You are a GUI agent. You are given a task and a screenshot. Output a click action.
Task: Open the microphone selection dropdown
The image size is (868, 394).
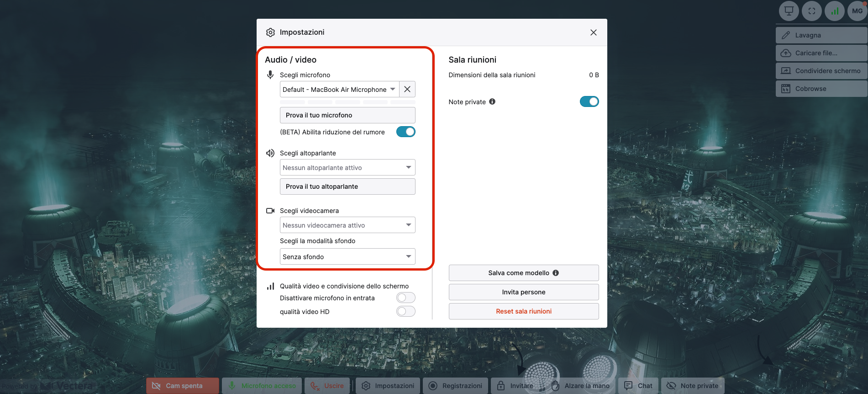pos(339,90)
